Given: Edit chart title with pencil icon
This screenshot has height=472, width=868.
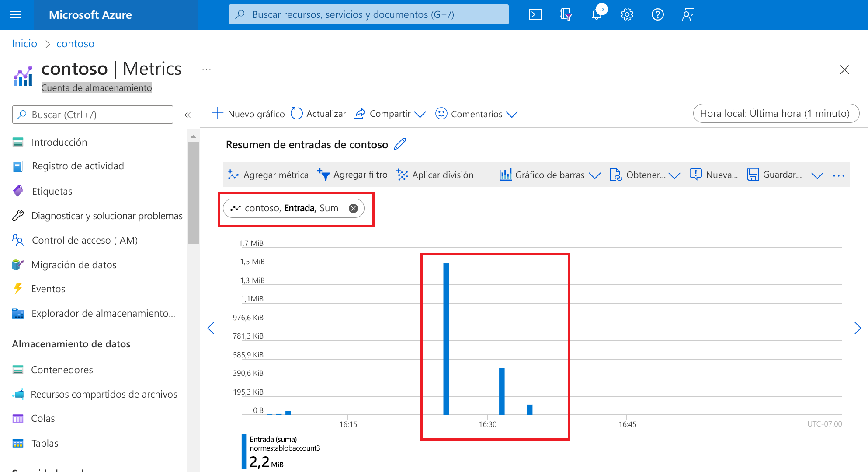Looking at the screenshot, I should [400, 144].
